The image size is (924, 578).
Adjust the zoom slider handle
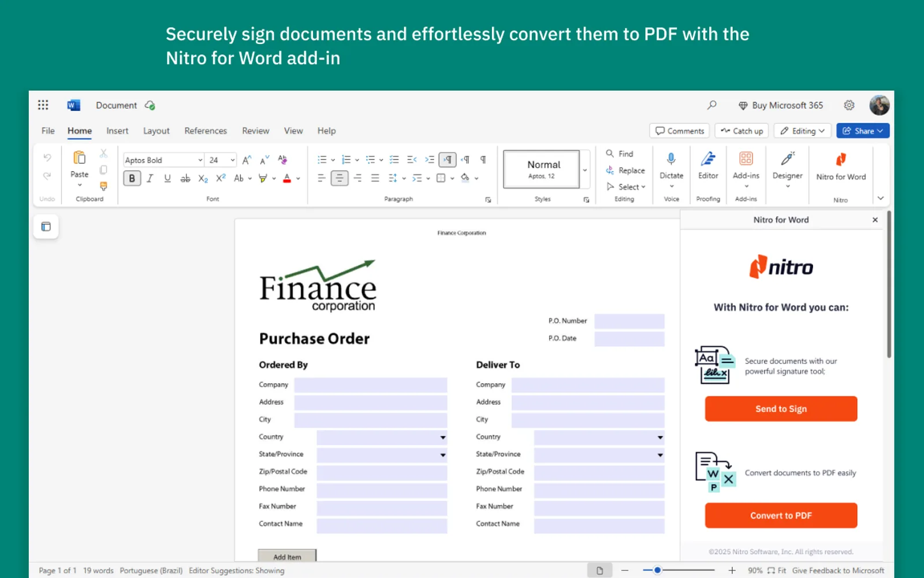657,570
